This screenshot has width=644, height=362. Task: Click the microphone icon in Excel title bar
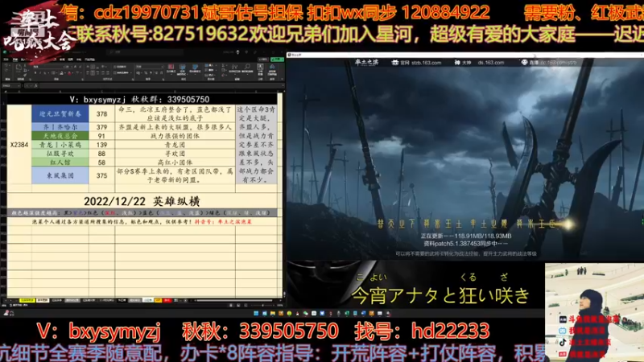coord(237,52)
